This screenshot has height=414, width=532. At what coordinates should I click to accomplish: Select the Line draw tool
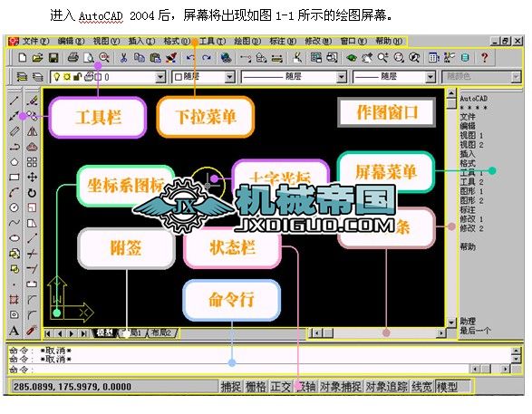coord(15,101)
